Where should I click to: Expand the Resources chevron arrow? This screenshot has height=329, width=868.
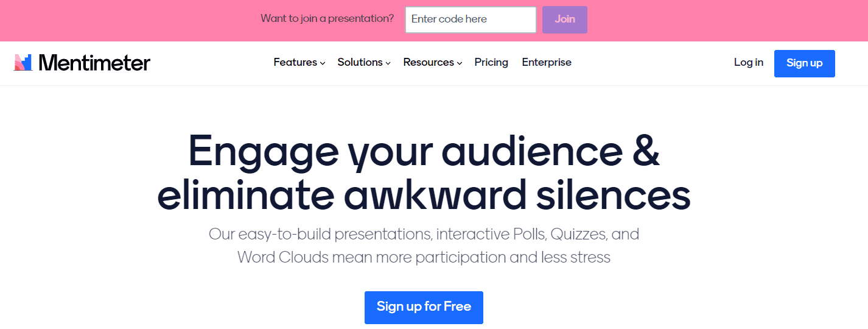(x=460, y=63)
